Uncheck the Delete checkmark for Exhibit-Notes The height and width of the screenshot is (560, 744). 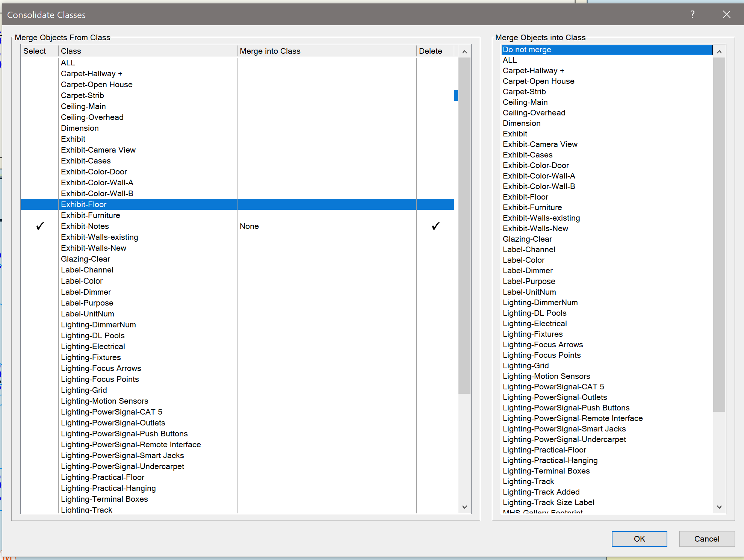(x=435, y=226)
